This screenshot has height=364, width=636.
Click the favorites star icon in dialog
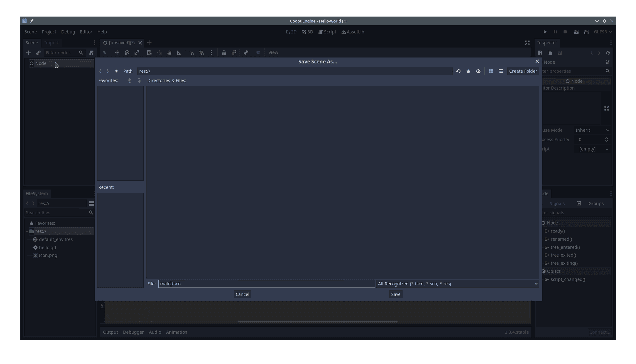tap(468, 71)
